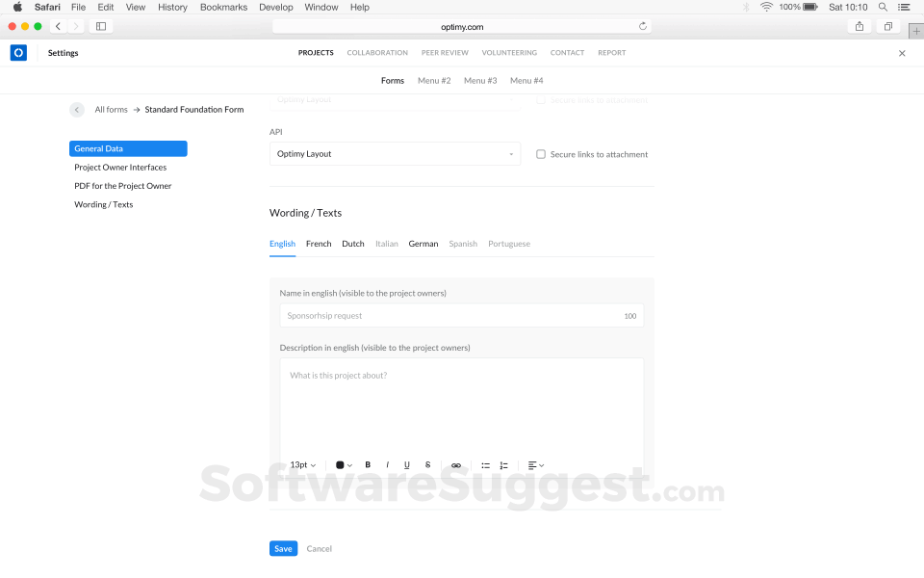Click the Wi-Fi status icon
The width and height of the screenshot is (924, 578).
pyautogui.click(x=766, y=7)
